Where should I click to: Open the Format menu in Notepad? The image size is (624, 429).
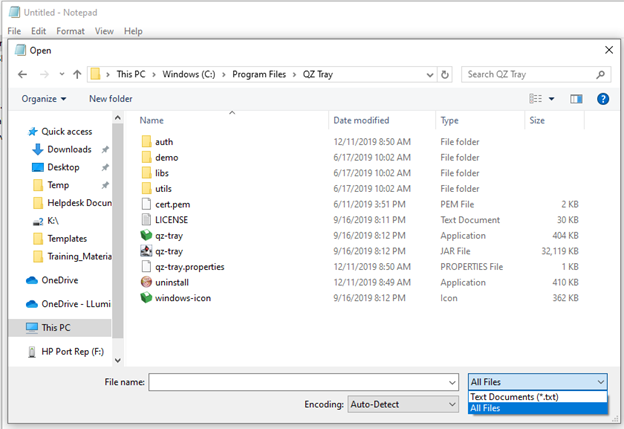(x=70, y=31)
